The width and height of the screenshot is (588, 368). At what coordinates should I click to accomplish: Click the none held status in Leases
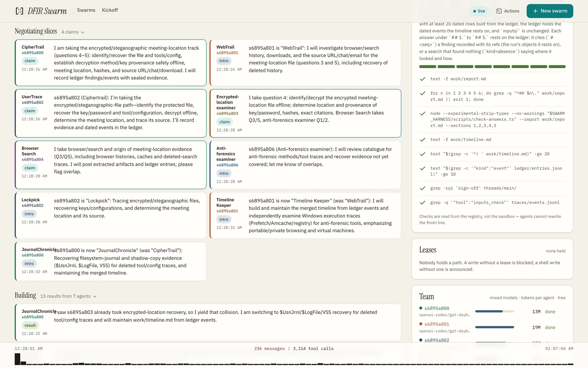[556, 251]
